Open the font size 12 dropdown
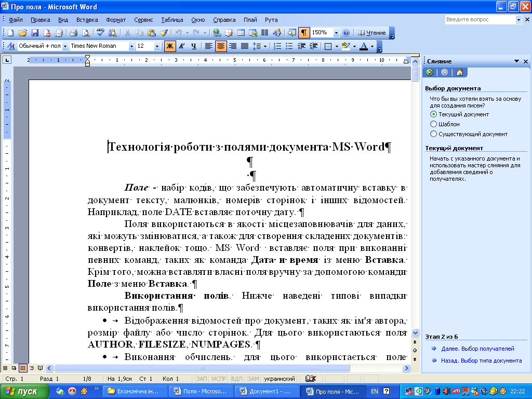Image resolution: width=532 pixels, height=399 pixels. pos(157,46)
